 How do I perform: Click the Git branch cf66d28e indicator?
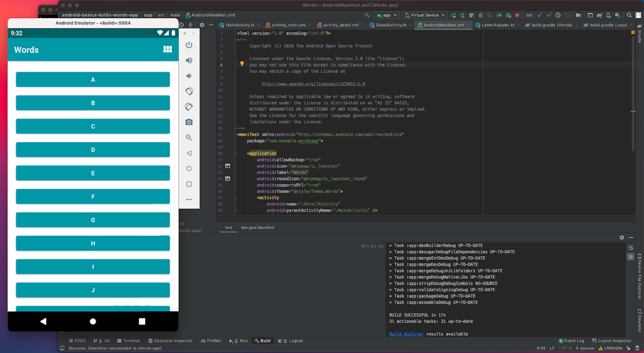tap(610, 348)
